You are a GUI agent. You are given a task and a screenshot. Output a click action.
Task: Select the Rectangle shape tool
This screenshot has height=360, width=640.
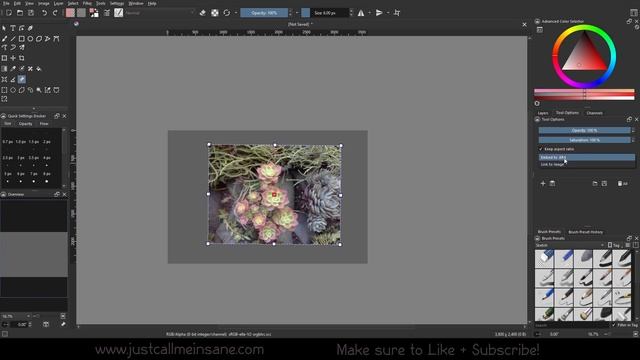coord(22,39)
